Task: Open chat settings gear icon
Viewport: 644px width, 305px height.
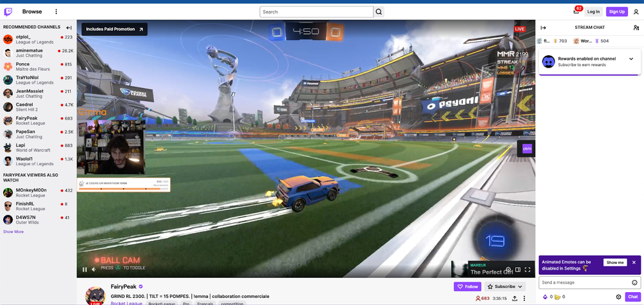Action: click(x=618, y=297)
